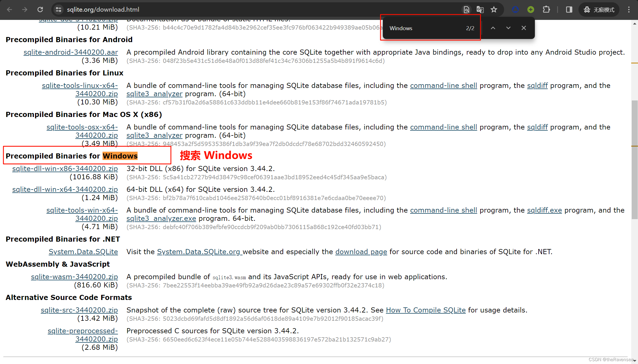Viewport: 638px width, 364px height.
Task: Download sqlite-dll-win-x64-3440200.zip
Action: coord(65,189)
